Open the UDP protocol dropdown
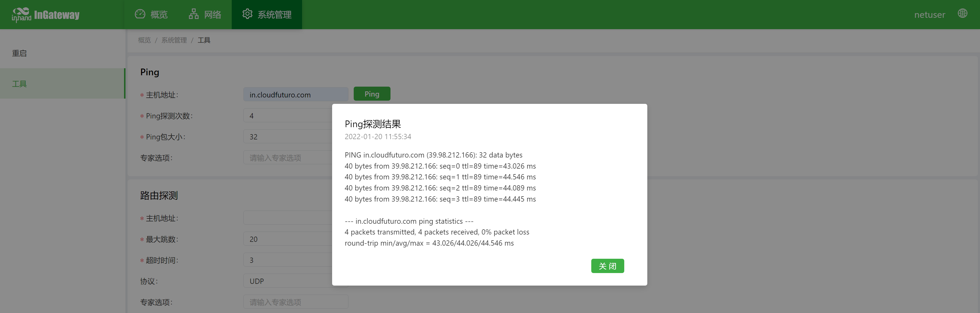 [x=296, y=281]
